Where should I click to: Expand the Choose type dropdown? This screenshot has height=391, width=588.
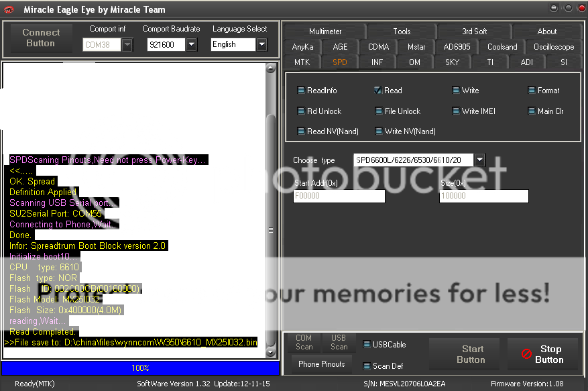coord(479,160)
